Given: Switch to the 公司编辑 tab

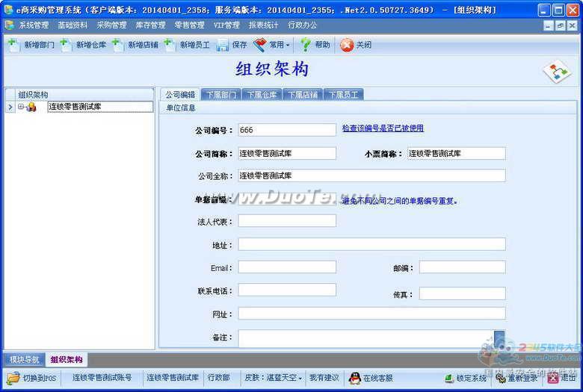Looking at the screenshot, I should [180, 94].
